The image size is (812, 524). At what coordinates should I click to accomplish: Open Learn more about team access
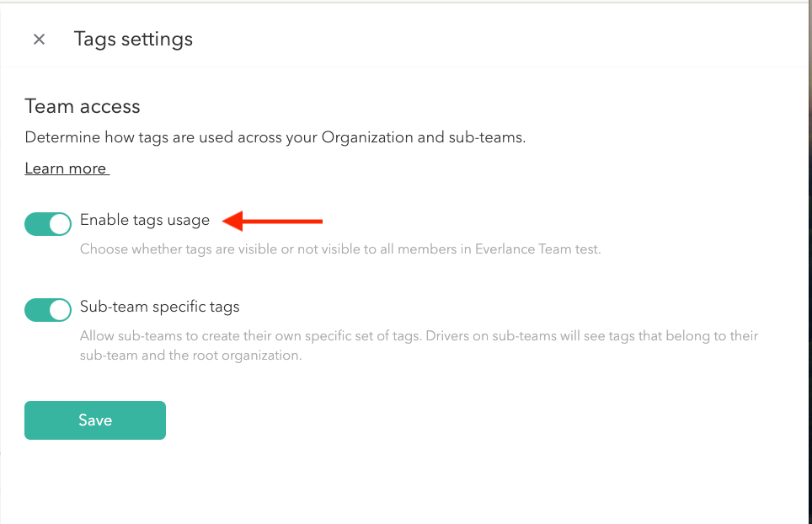pyautogui.click(x=66, y=168)
